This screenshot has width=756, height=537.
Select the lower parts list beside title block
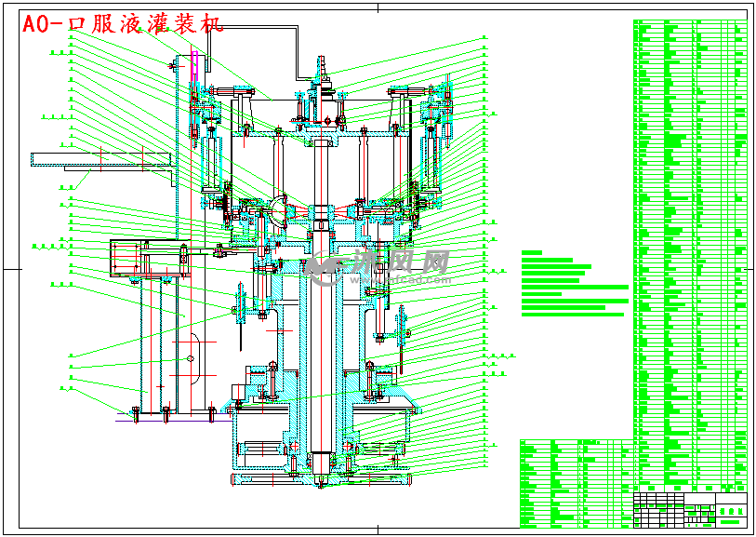point(576,482)
